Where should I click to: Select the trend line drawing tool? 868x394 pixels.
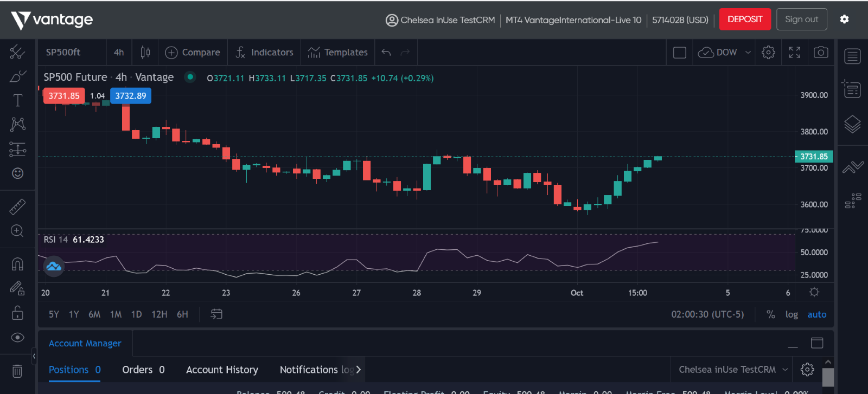pos(17,52)
